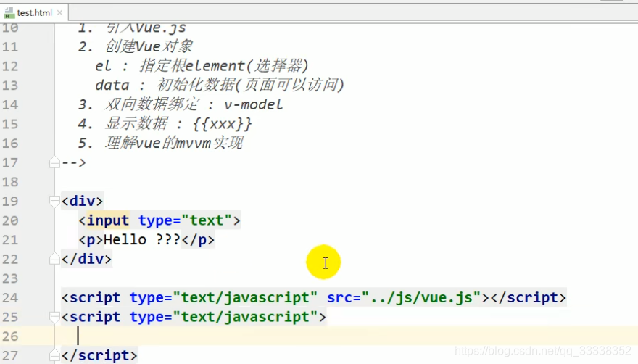638x364 pixels.
Task: Click line number 13 in the gutter
Action: pos(10,85)
